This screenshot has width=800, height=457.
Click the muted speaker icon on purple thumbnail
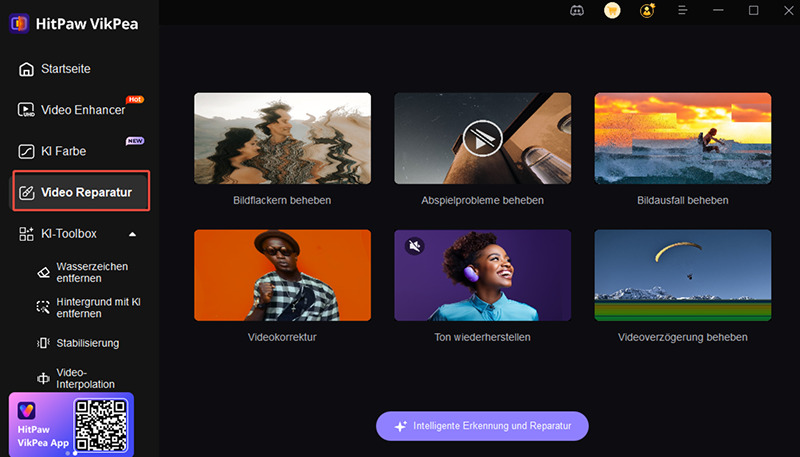pos(415,246)
